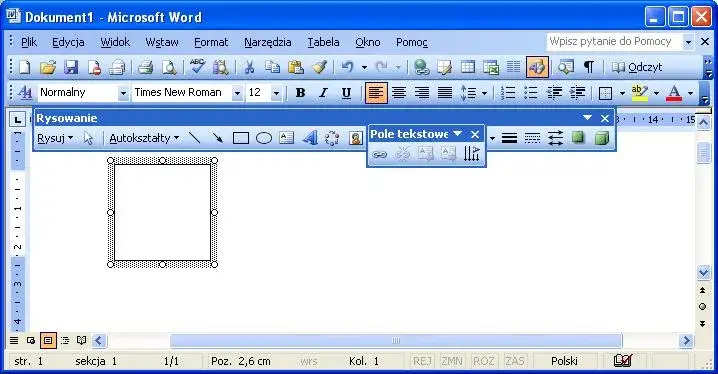This screenshot has width=718, height=374.
Task: Print the document with the printer icon
Action: (x=145, y=67)
